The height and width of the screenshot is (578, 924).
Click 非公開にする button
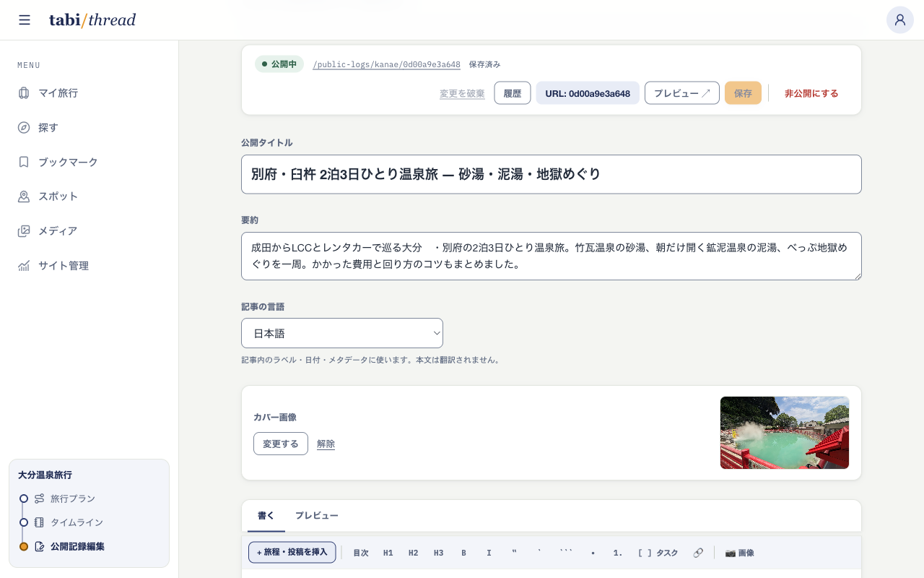point(811,93)
